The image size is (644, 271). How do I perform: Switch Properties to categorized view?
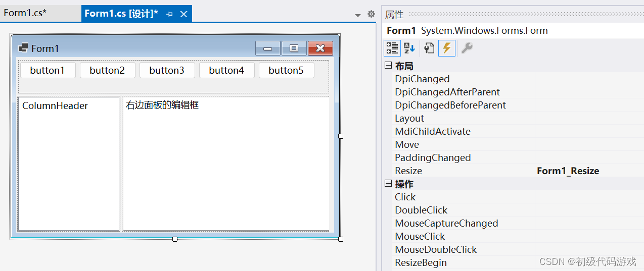click(393, 48)
